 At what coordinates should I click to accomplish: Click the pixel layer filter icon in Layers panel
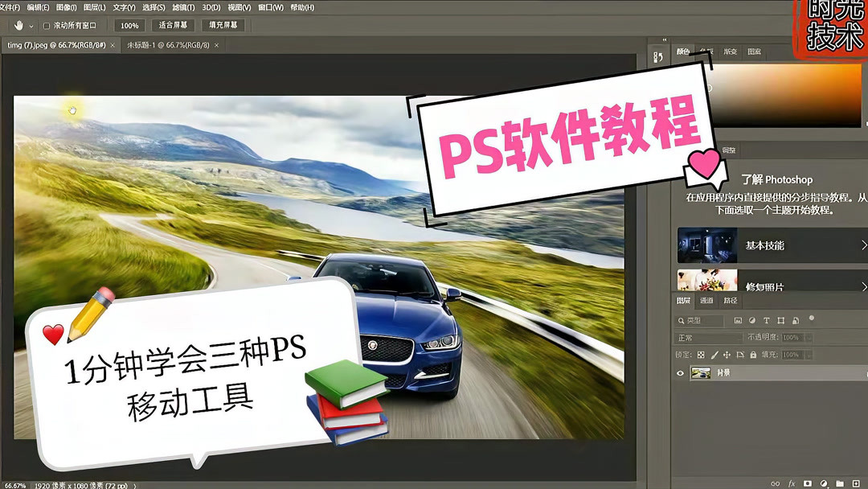(738, 321)
